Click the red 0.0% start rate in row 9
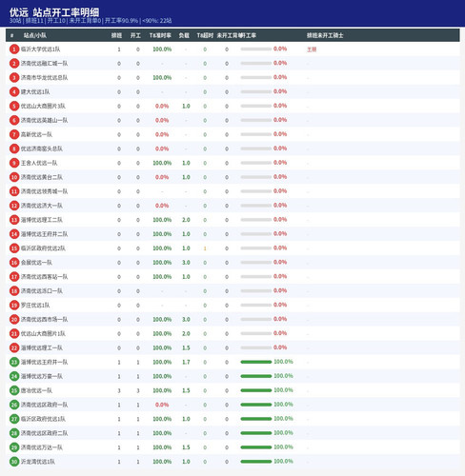 280,163
